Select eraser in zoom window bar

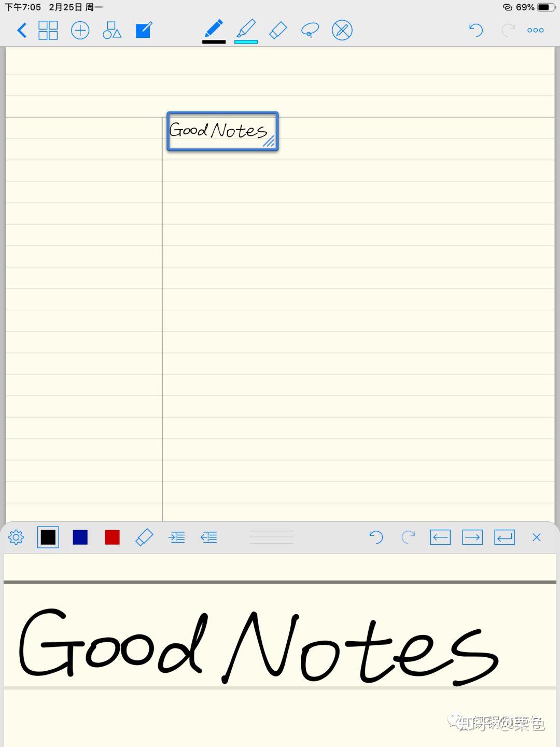(144, 537)
